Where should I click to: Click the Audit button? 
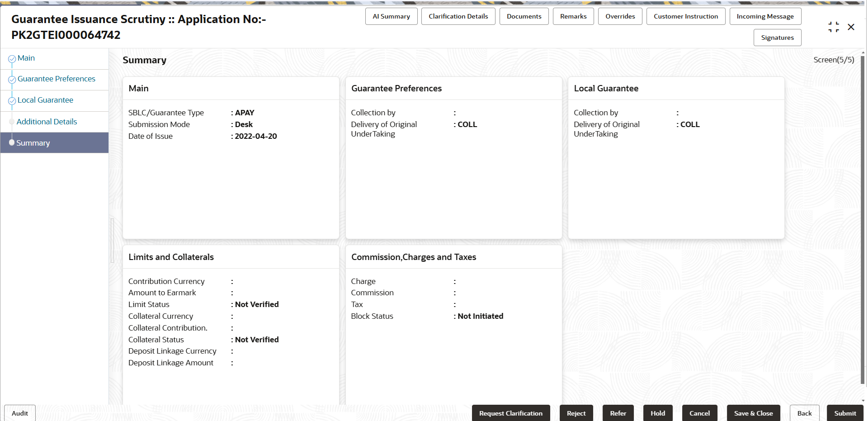click(x=20, y=413)
